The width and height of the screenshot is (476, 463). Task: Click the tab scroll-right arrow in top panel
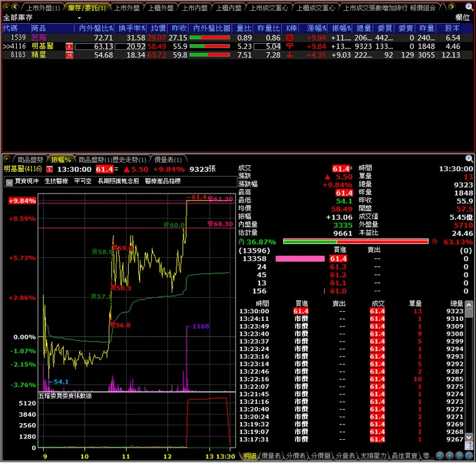452,6
